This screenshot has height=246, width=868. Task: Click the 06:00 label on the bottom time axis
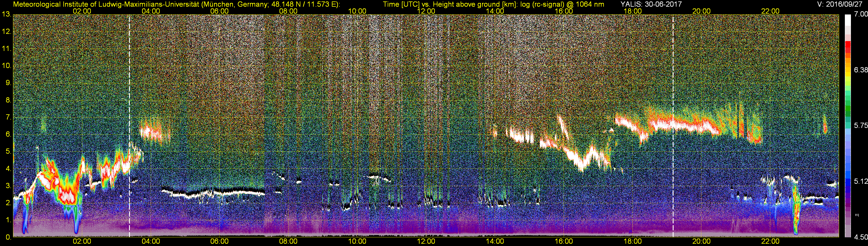[x=219, y=242]
